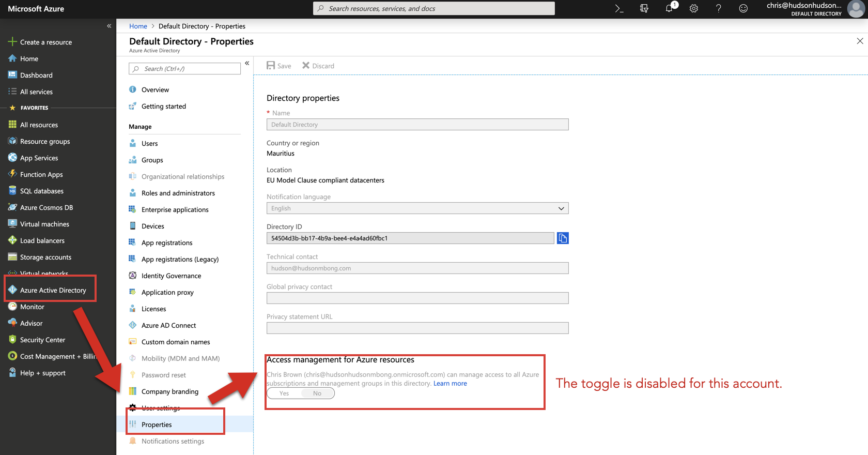Follow the Learn more link
The width and height of the screenshot is (868, 455).
click(450, 383)
